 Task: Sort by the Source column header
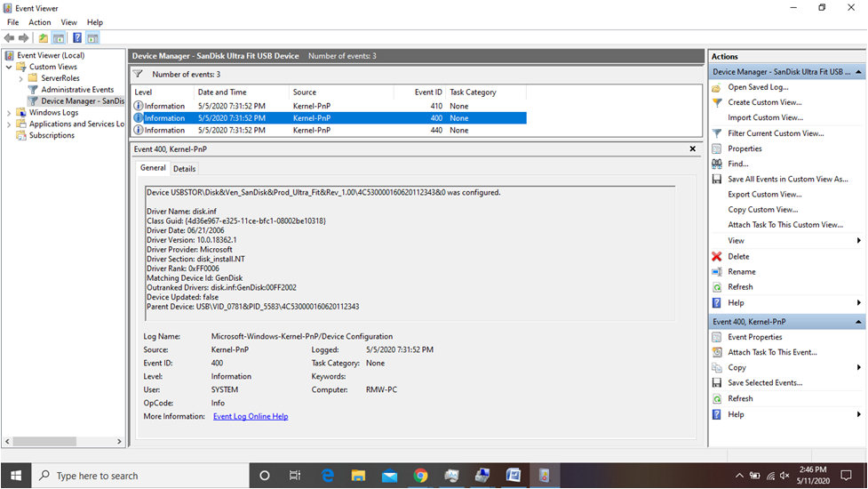pyautogui.click(x=341, y=92)
